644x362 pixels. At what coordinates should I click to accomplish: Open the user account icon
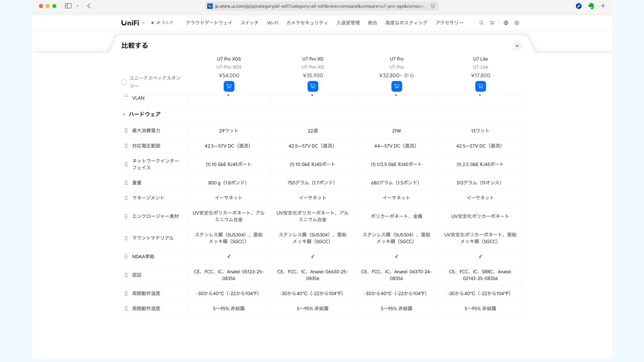tap(517, 23)
